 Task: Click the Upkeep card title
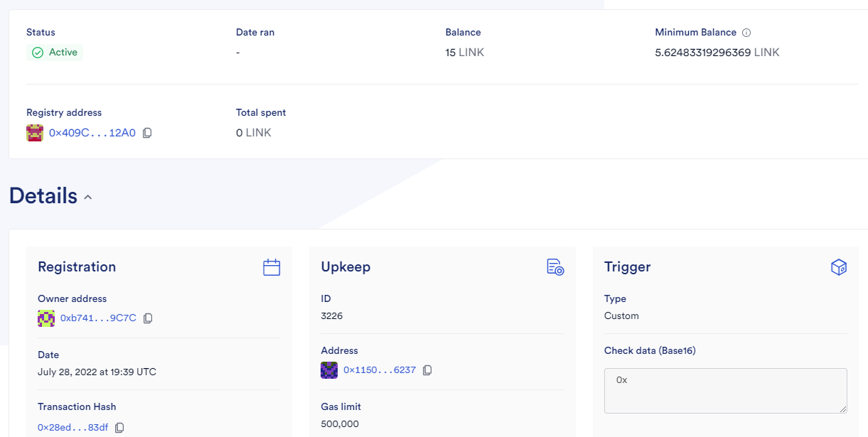[x=345, y=267]
